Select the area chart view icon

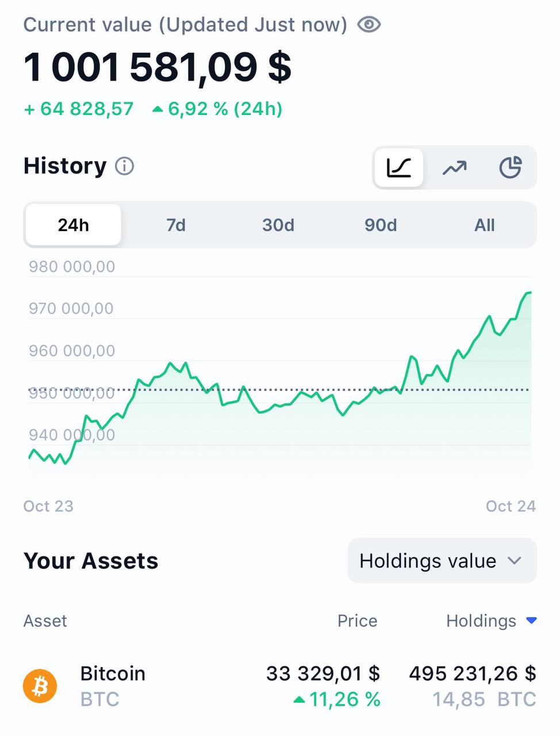(399, 167)
